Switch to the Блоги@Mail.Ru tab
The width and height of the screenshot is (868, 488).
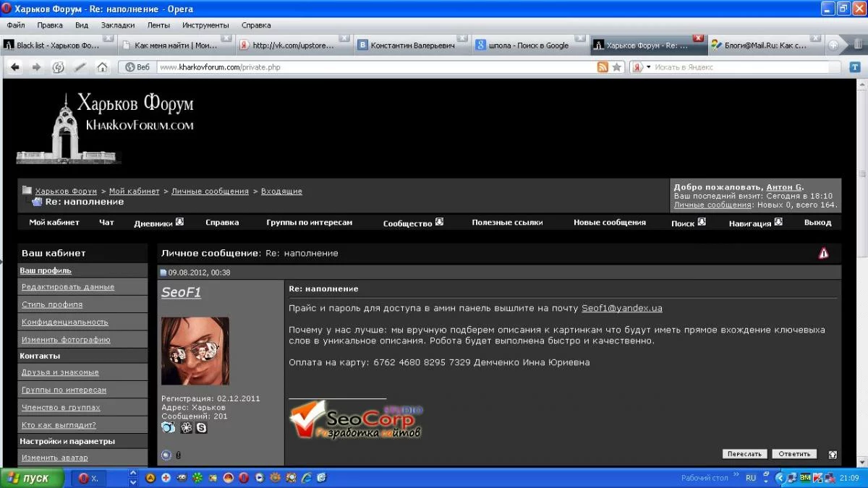click(765, 45)
